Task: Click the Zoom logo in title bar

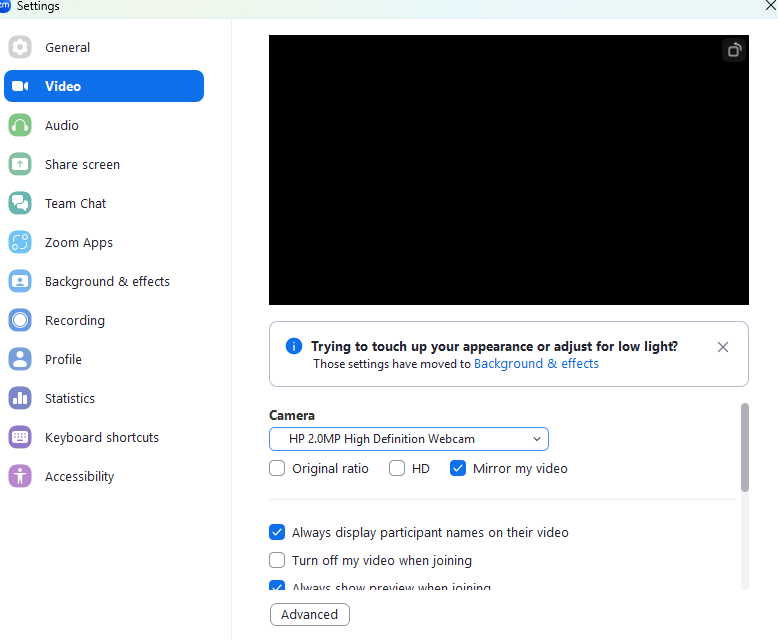Action: [4, 6]
